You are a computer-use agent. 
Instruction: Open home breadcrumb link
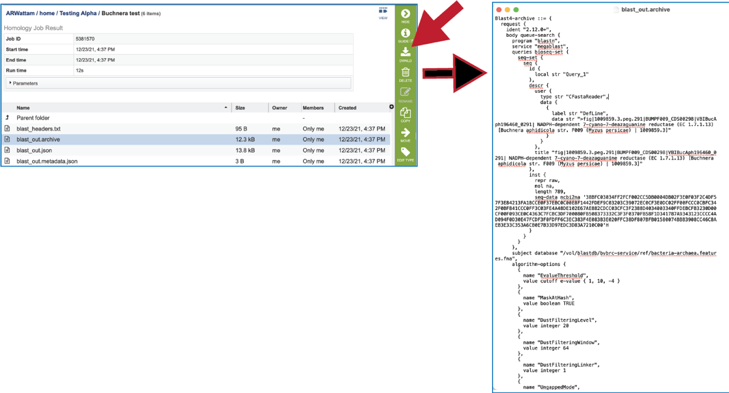pos(47,13)
